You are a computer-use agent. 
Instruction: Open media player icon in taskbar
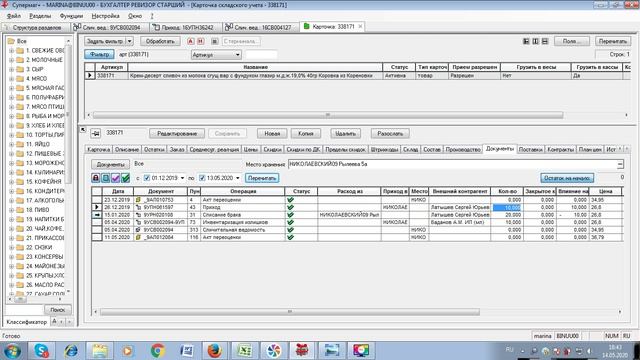click(x=128, y=351)
